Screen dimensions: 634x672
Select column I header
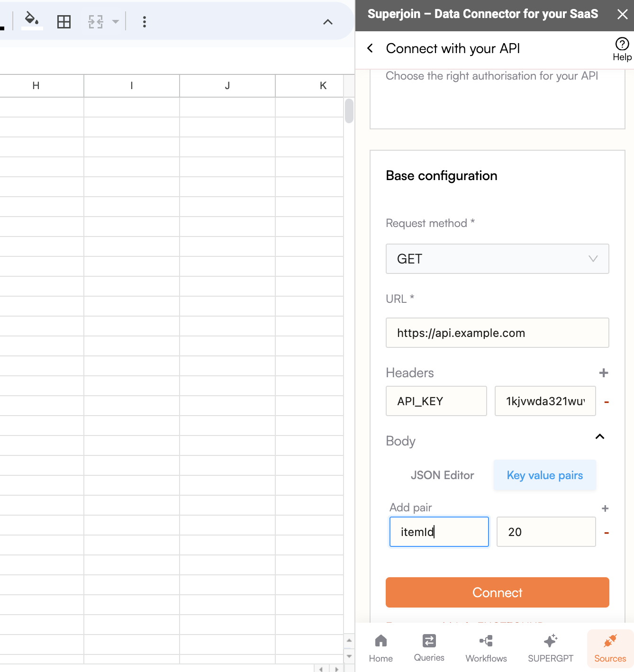pos(132,86)
